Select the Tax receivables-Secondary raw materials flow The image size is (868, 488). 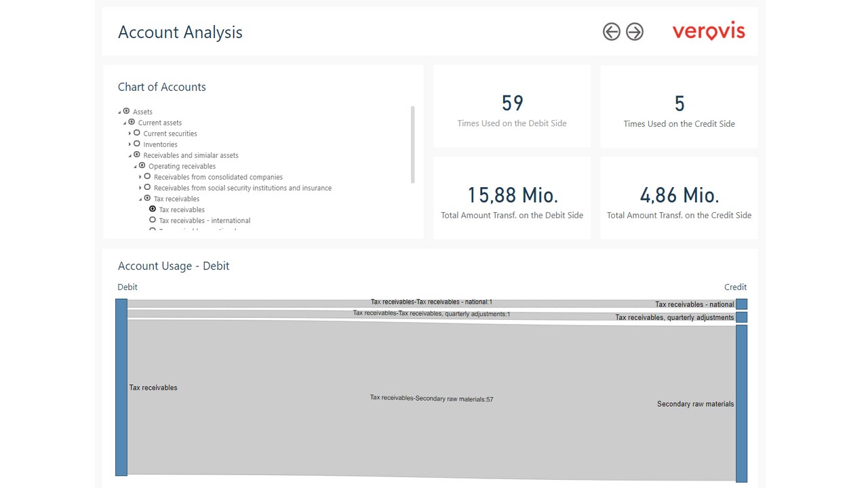[x=431, y=399]
